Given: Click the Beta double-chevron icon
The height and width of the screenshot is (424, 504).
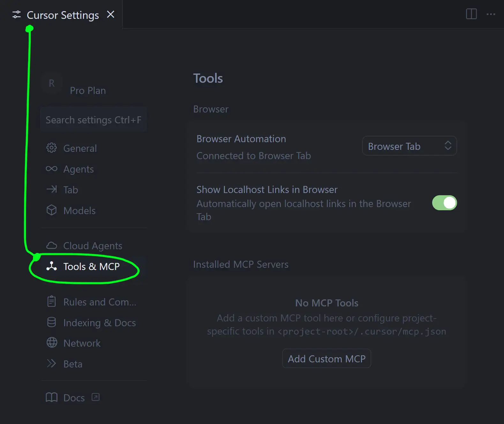Looking at the screenshot, I should (x=51, y=363).
